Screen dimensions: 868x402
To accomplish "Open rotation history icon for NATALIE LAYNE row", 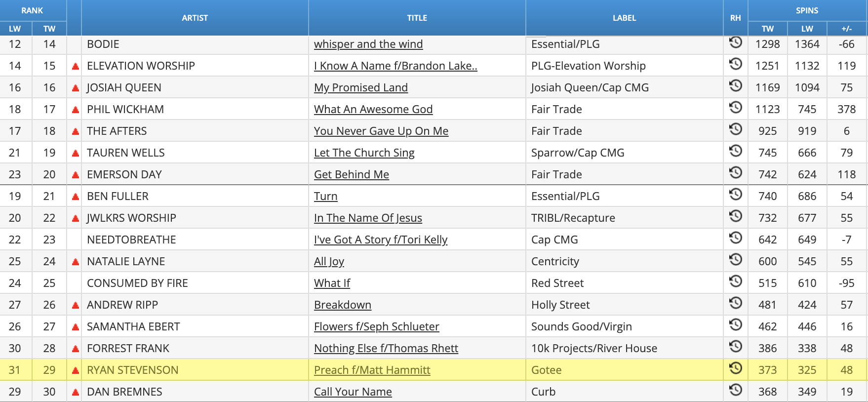I will [x=736, y=260].
